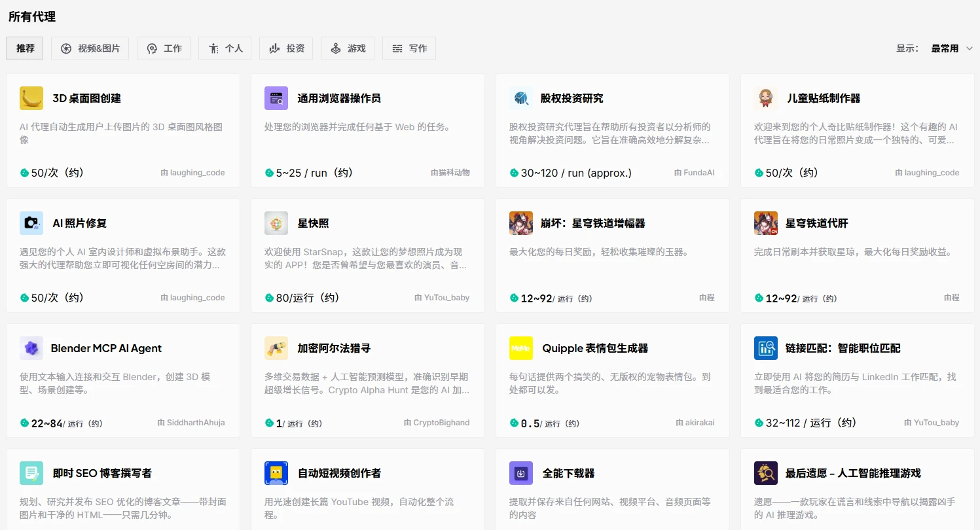This screenshot has width=980, height=530.
Task: Open the 自动短视频创作者 title
Action: (x=339, y=473)
